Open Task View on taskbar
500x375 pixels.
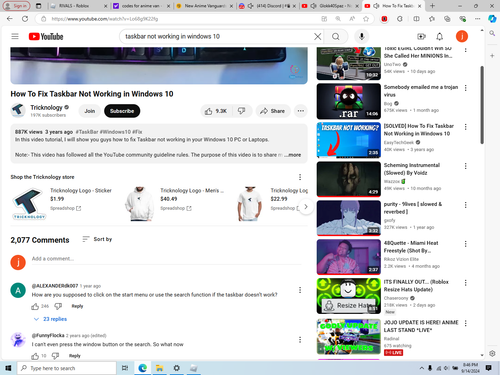pyautogui.click(x=125, y=368)
